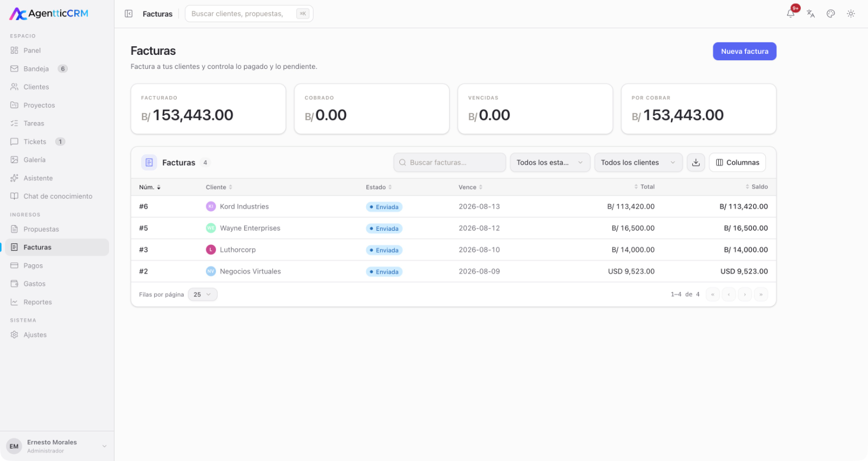
Task: Open Proyectos in sidebar
Action: pyautogui.click(x=57, y=105)
